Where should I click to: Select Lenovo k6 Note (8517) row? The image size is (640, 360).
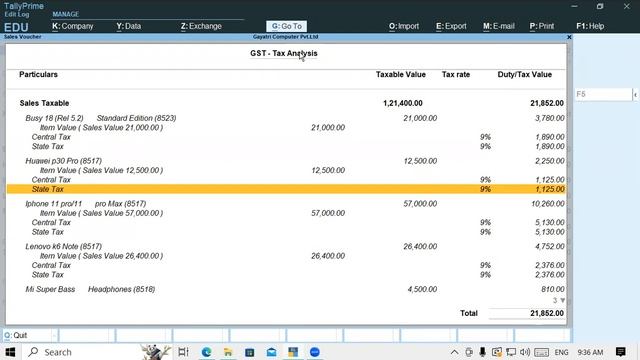point(286,247)
